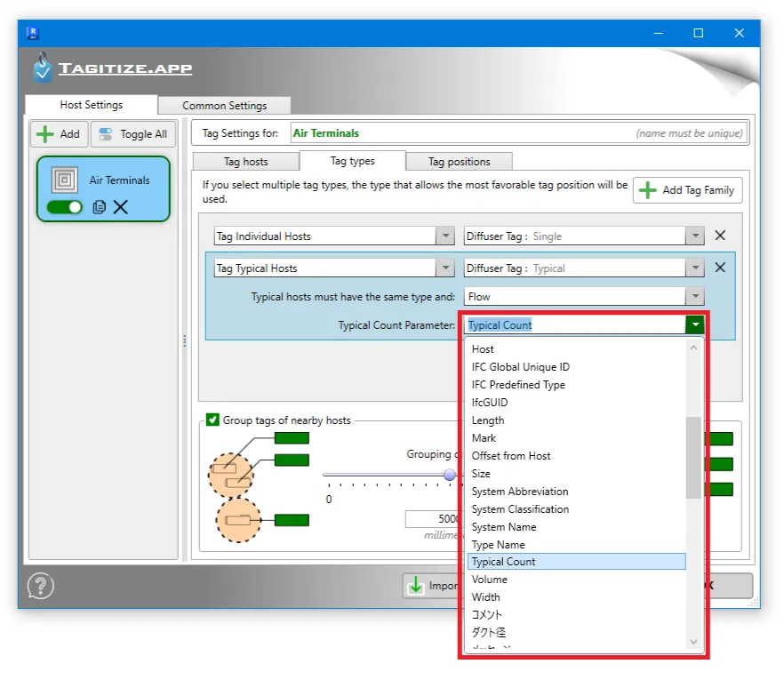The image size is (784, 680).
Task: Collapse the Typical Count Parameter dropdown
Action: coord(694,325)
